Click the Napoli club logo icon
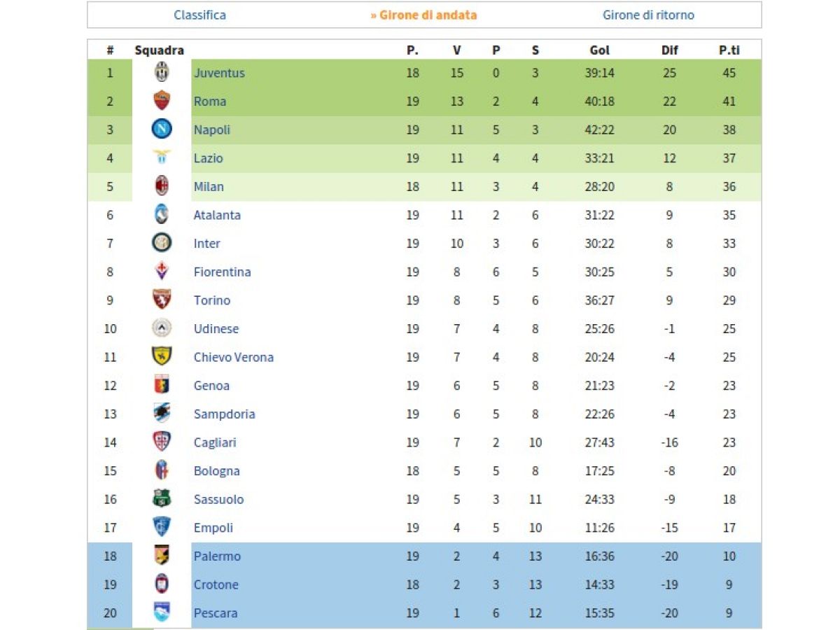 pos(162,129)
